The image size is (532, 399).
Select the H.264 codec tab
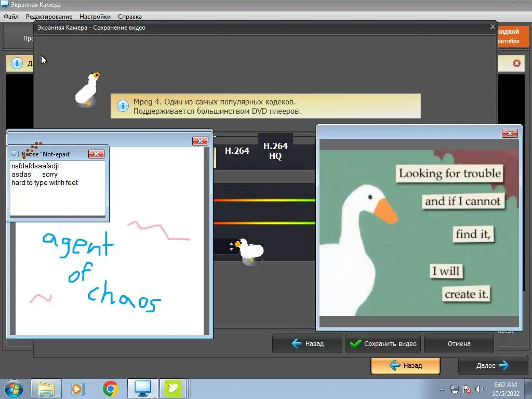click(x=237, y=151)
